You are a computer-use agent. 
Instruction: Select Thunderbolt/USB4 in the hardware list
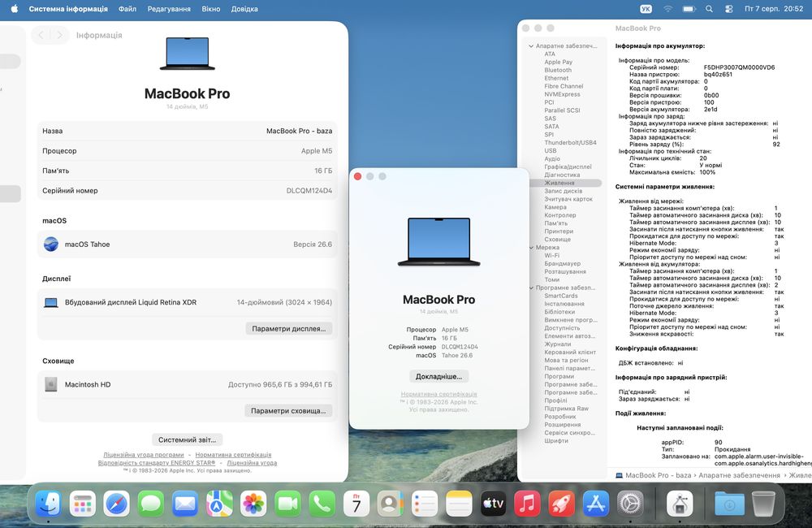(x=570, y=142)
